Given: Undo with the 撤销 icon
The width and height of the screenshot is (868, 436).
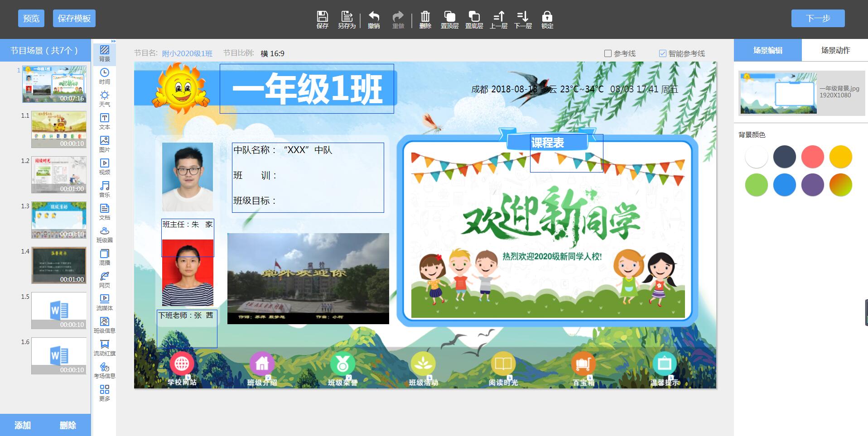Looking at the screenshot, I should tap(374, 19).
